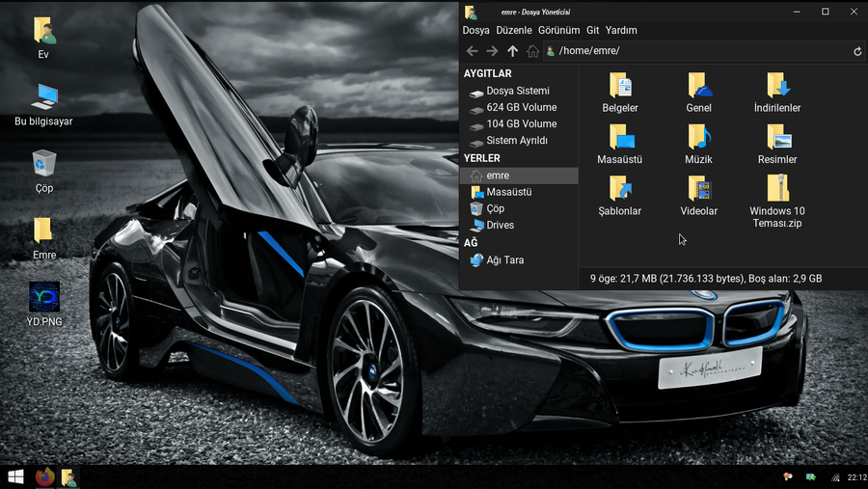The image size is (868, 489).
Task: Go forward with the right arrow button
Action: tap(492, 51)
